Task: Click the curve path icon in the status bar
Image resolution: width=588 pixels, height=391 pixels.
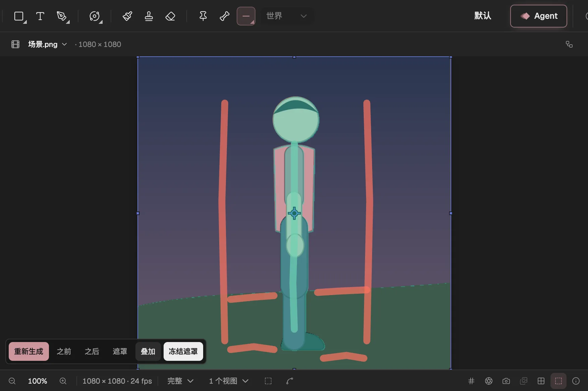Action: coord(290,381)
